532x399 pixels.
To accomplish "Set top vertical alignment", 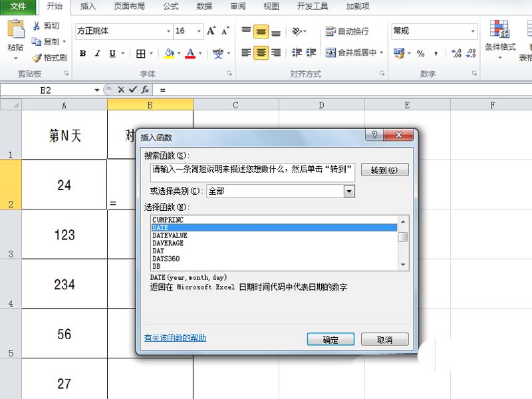I will 246,31.
